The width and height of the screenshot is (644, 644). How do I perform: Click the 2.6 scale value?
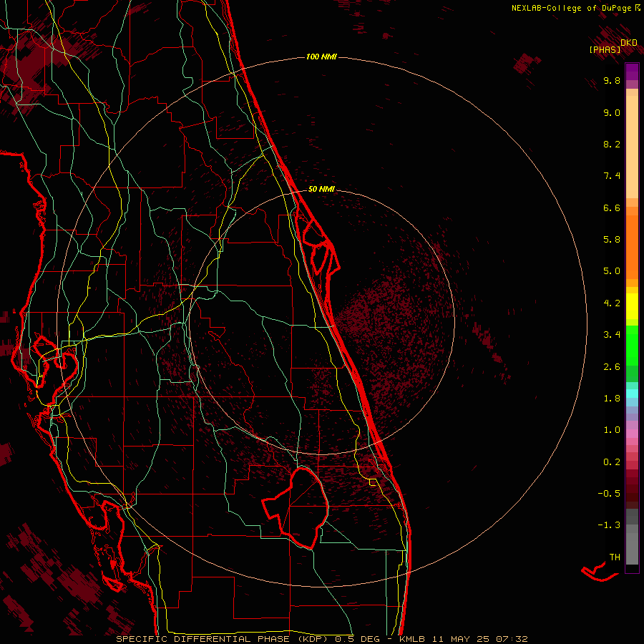pos(612,367)
